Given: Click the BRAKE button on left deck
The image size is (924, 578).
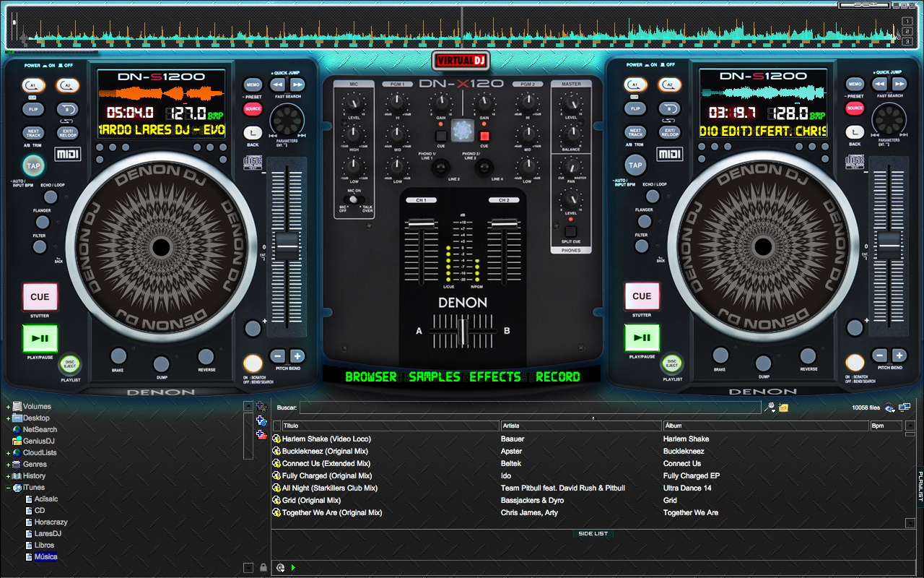Looking at the screenshot, I should tap(118, 355).
